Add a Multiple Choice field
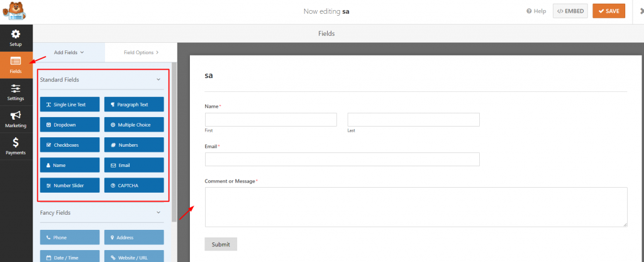The width and height of the screenshot is (644, 262). coord(134,125)
